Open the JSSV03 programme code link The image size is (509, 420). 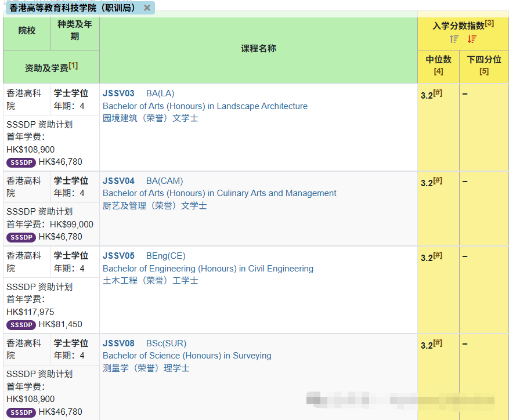[118, 93]
